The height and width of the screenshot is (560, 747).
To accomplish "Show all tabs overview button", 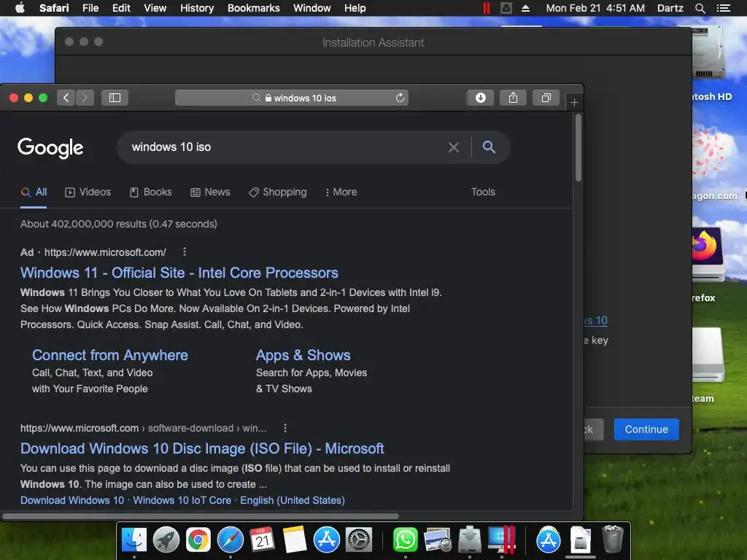I will (546, 98).
